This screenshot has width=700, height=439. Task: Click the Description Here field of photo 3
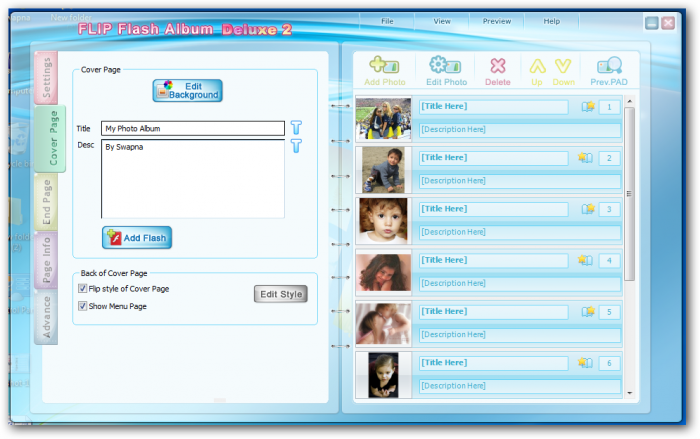pyautogui.click(x=520, y=232)
